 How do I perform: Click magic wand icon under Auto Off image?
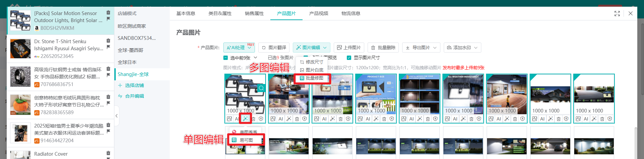click(x=332, y=119)
